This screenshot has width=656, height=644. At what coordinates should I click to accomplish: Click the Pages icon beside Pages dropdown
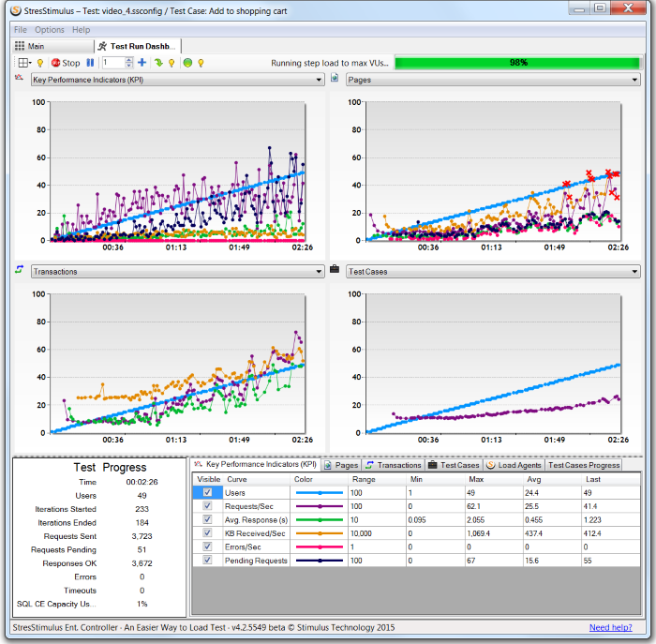[x=335, y=78]
